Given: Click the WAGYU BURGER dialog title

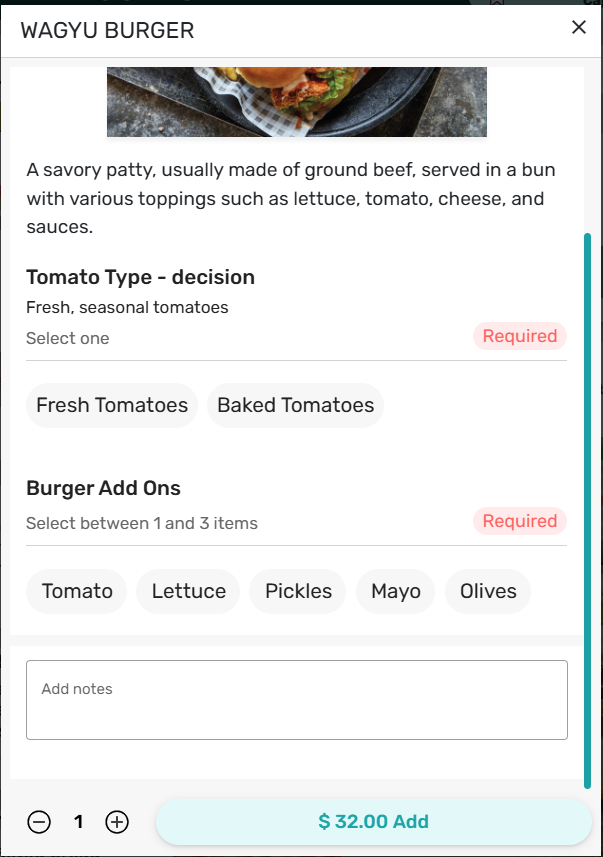Looking at the screenshot, I should [107, 30].
